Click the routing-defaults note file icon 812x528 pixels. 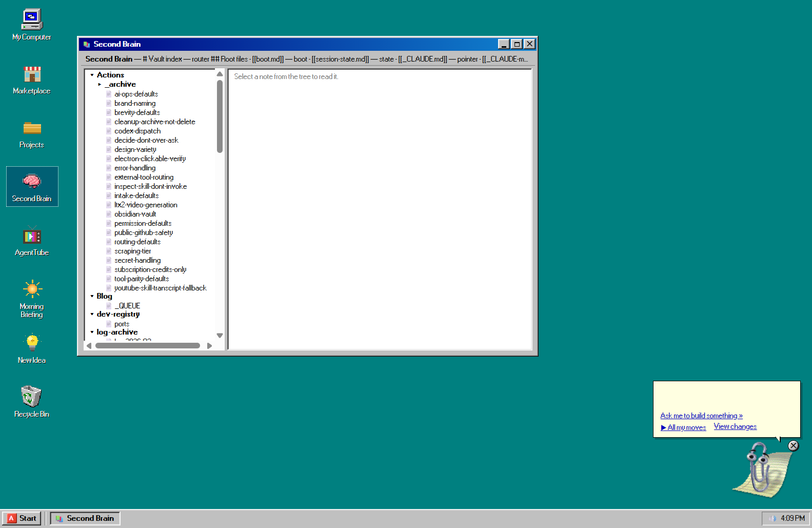109,242
